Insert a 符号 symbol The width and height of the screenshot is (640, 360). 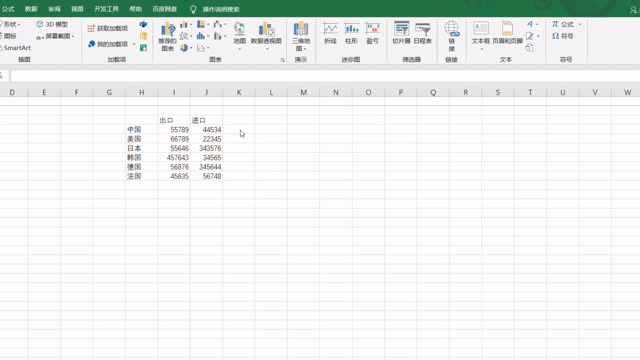coord(563,36)
